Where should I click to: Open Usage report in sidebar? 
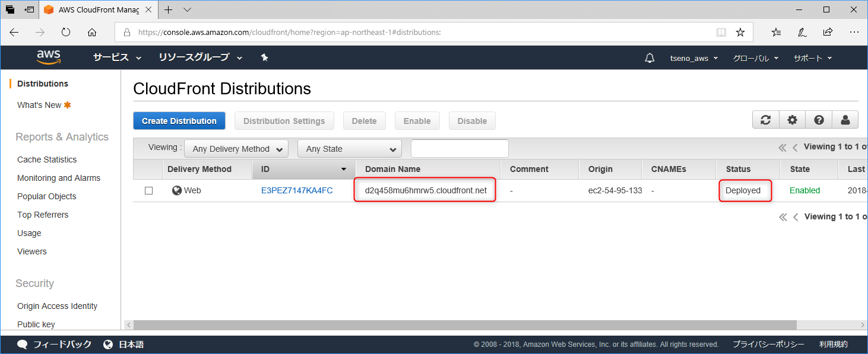(29, 233)
